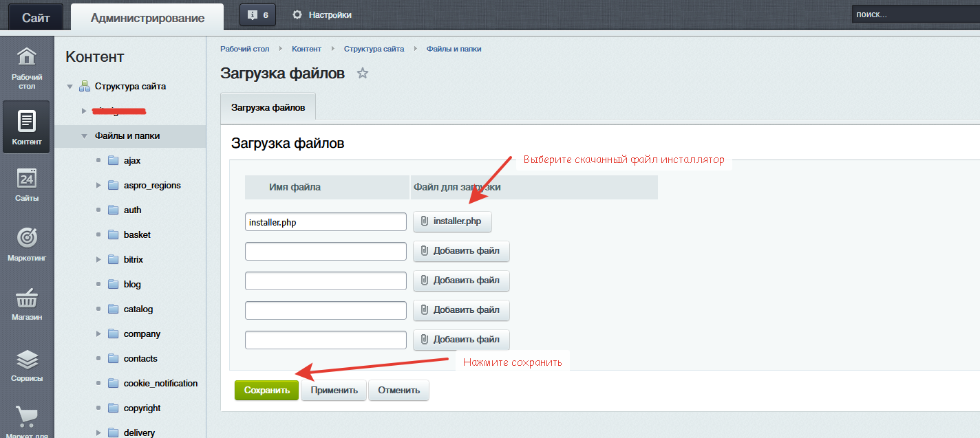The height and width of the screenshot is (438, 980).
Task: Open the Сервисы layers icon
Action: (27, 365)
